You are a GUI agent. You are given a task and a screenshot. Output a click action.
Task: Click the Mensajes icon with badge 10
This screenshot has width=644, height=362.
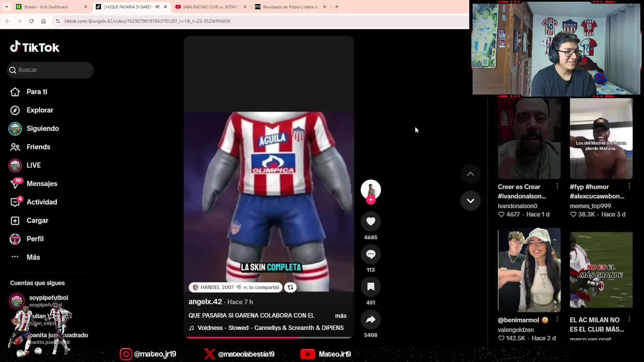pyautogui.click(x=16, y=183)
